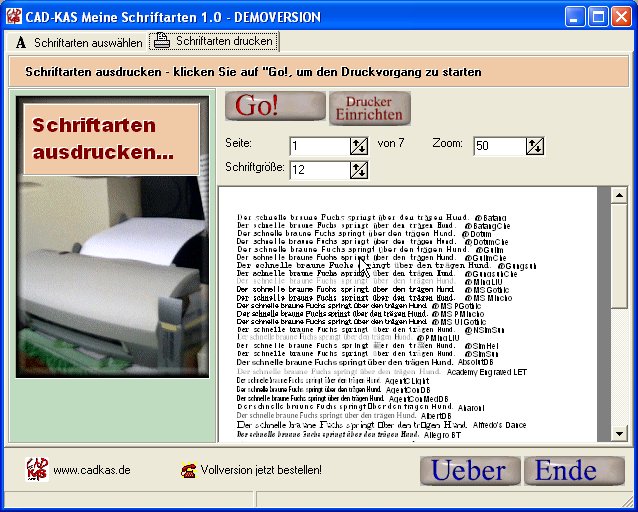Open the www.cadkas.de website link

(92, 470)
